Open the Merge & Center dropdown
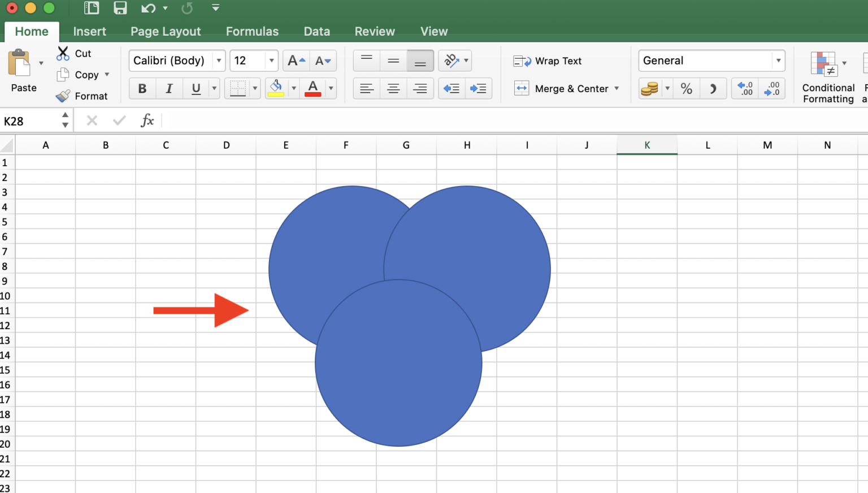Viewport: 868px width, 493px height. (617, 88)
